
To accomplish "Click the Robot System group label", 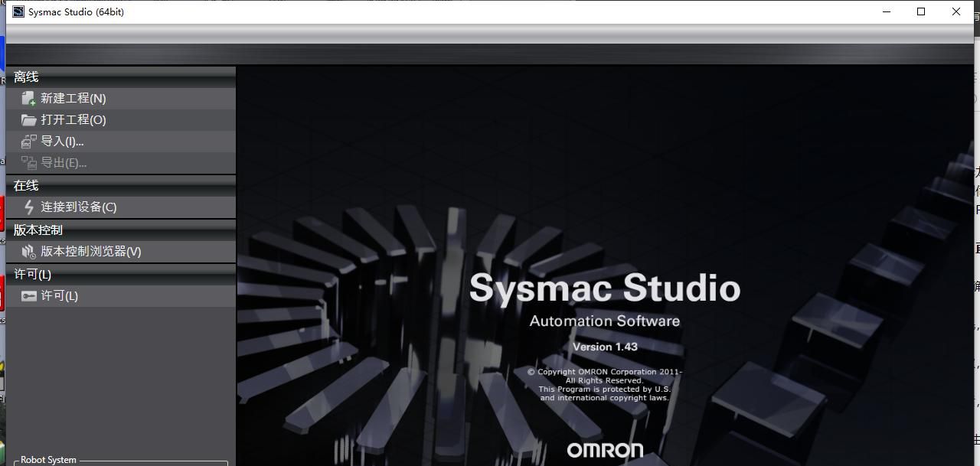I will pyautogui.click(x=48, y=460).
